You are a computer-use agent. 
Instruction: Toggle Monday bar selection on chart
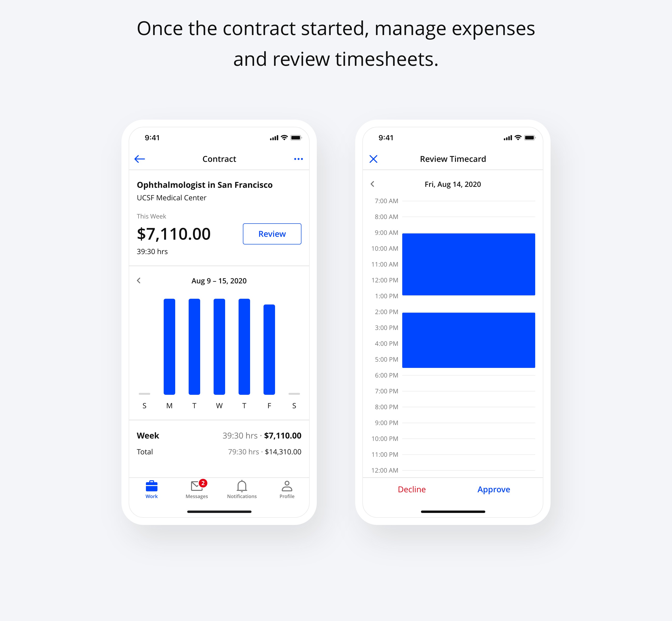tap(170, 340)
